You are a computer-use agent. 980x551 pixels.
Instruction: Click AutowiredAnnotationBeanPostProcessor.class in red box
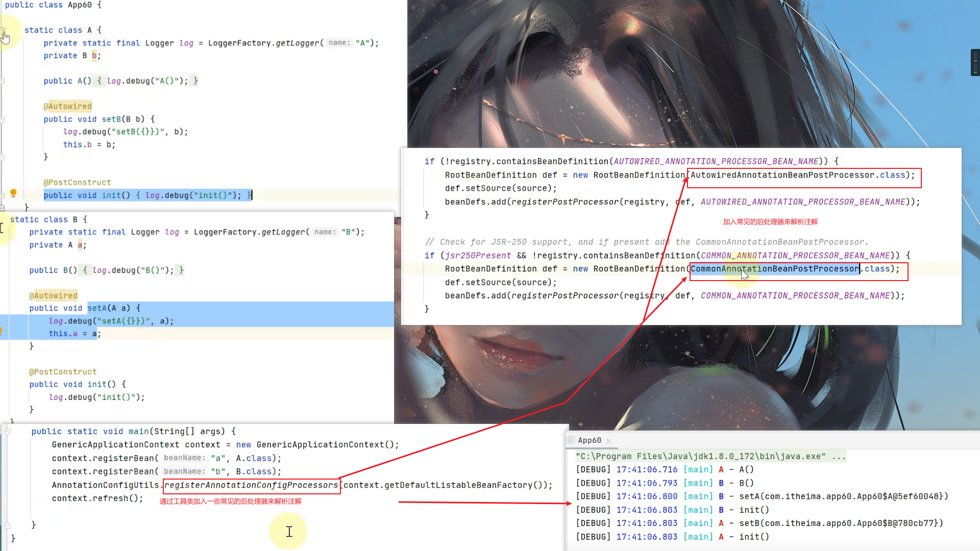797,175
